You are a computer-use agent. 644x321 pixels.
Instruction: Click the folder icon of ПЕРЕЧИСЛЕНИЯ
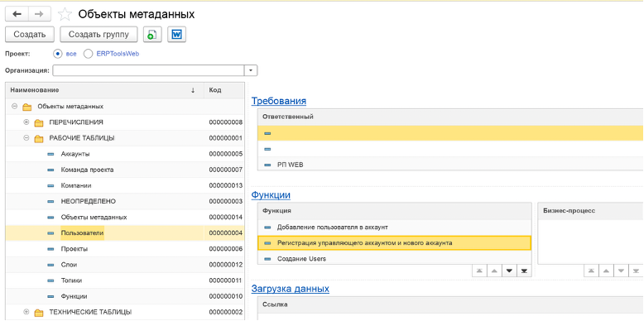tap(39, 122)
